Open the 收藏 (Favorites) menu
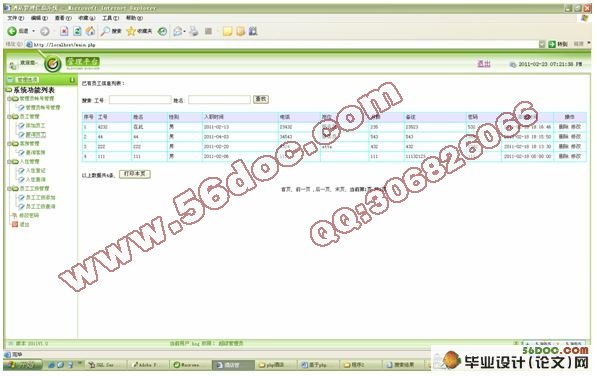The width and height of the screenshot is (597, 376). (86, 18)
